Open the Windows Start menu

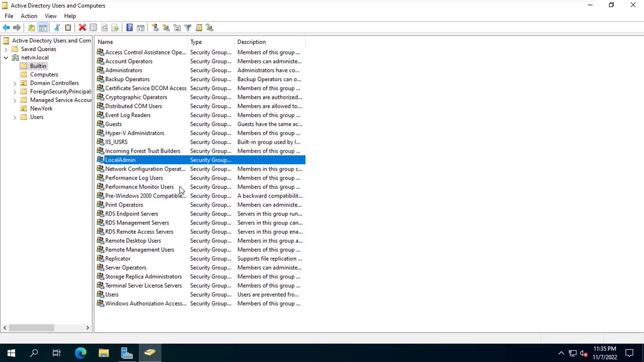click(11, 353)
